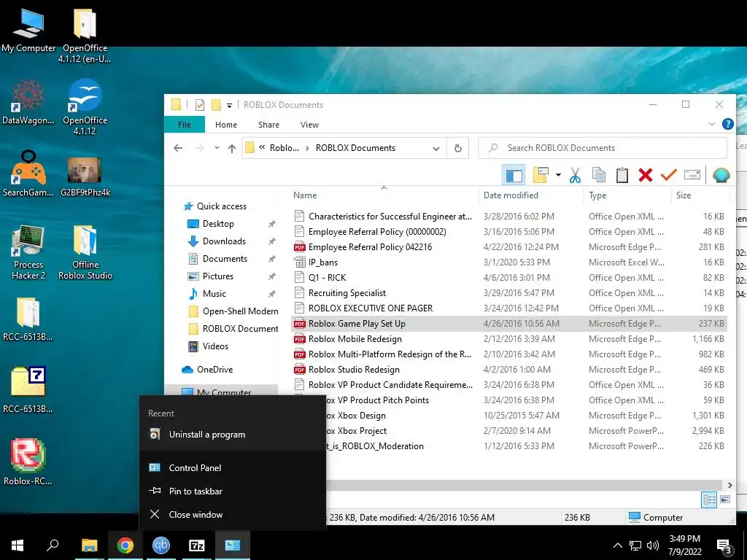Select Downloads in navigation pane
747x560 pixels.
224,241
